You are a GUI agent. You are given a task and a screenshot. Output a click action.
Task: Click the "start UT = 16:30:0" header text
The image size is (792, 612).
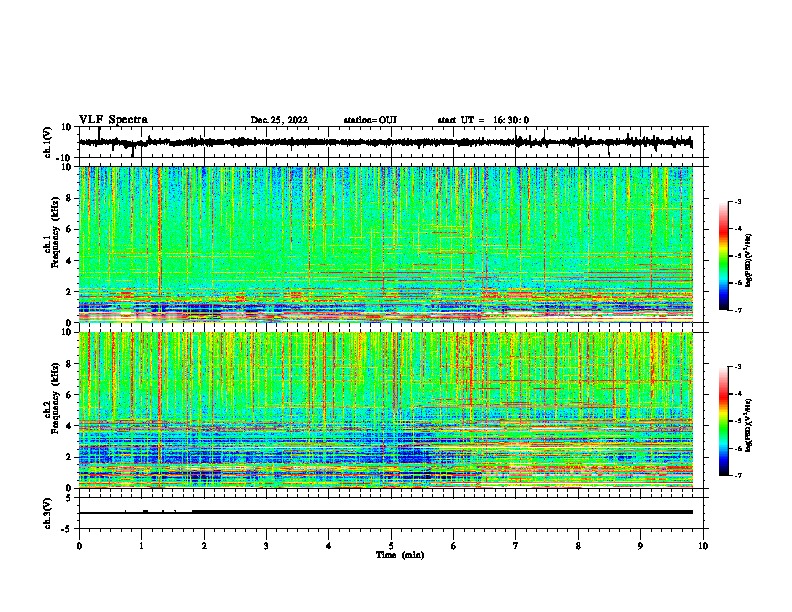(483, 120)
